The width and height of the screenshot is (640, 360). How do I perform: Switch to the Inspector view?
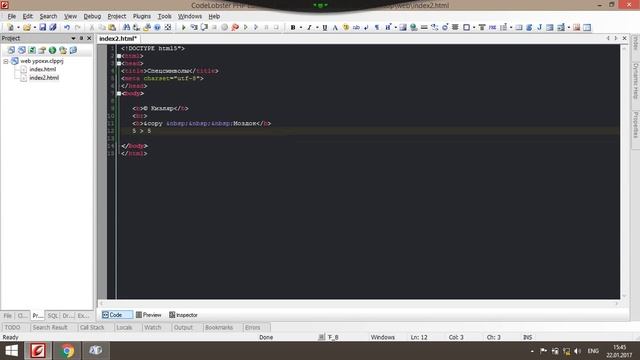[x=183, y=315]
